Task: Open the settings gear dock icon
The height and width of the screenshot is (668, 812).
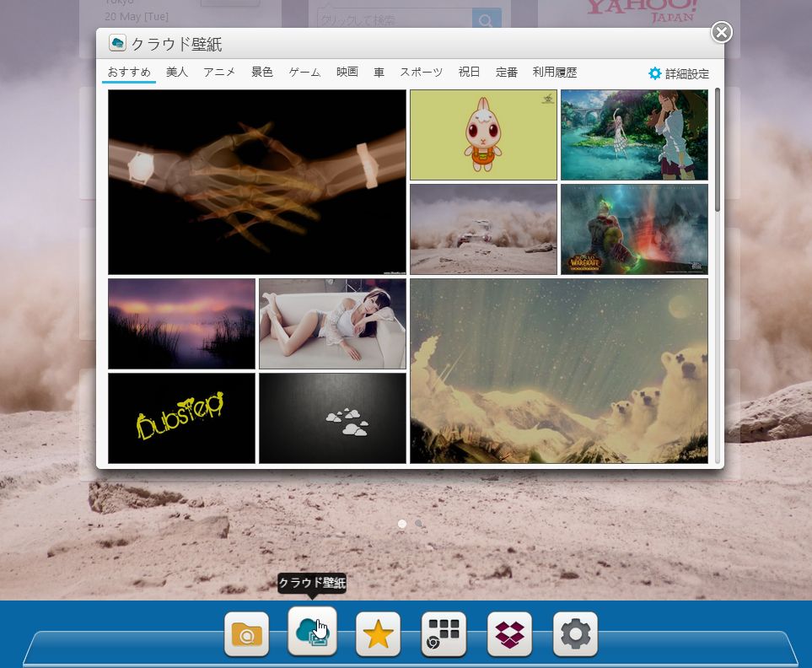Action: [x=575, y=633]
